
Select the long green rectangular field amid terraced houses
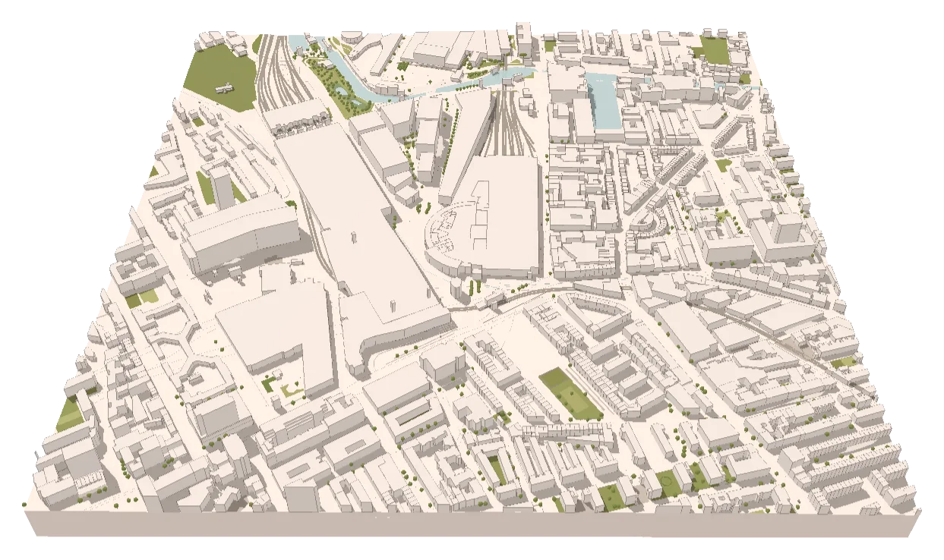(x=570, y=393)
